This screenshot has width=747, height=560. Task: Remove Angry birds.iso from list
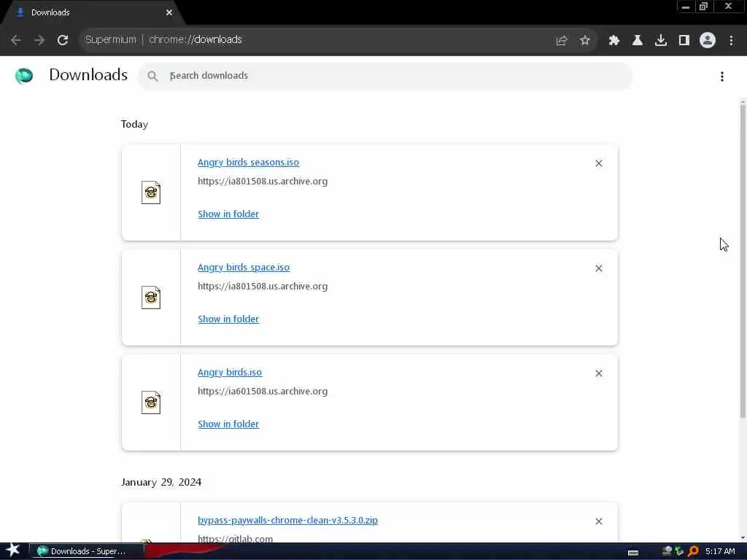click(x=598, y=373)
